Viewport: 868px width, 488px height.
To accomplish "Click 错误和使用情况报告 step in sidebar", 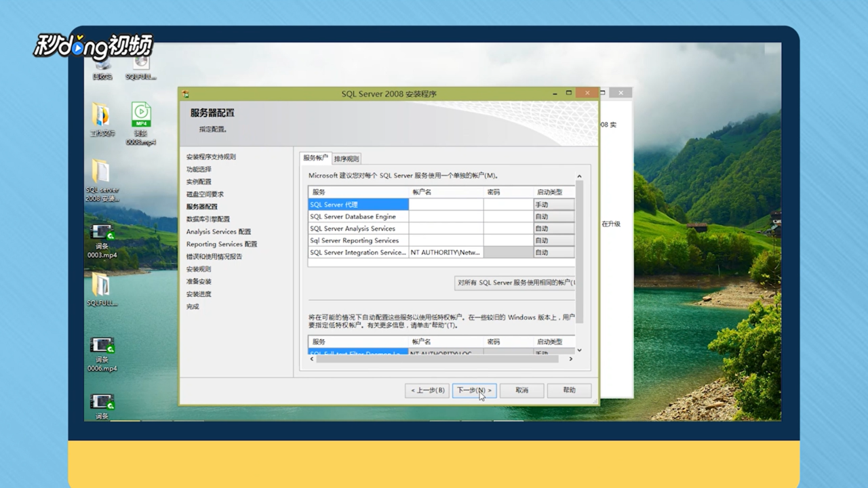I will pyautogui.click(x=214, y=256).
